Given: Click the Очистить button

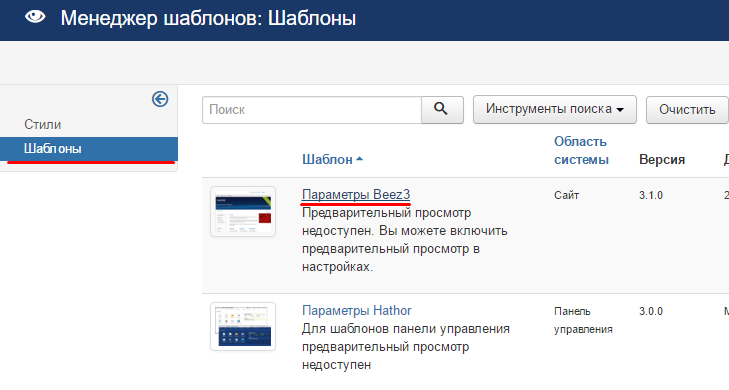Looking at the screenshot, I should pyautogui.click(x=687, y=110).
